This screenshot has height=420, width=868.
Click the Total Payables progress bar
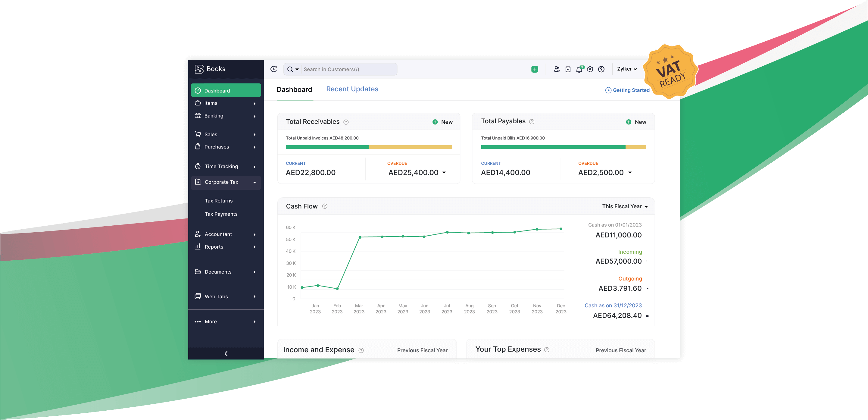pyautogui.click(x=563, y=147)
